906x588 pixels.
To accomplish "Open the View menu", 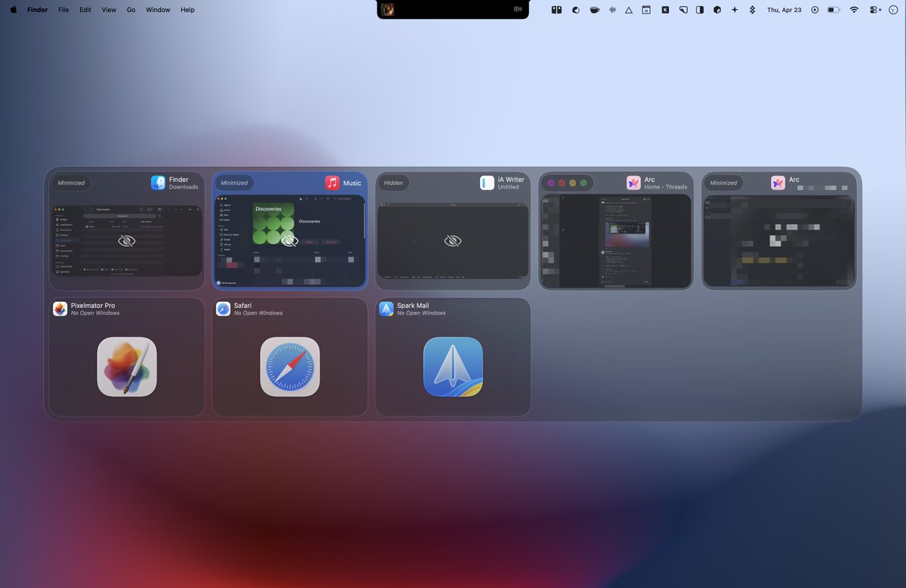I will point(109,10).
